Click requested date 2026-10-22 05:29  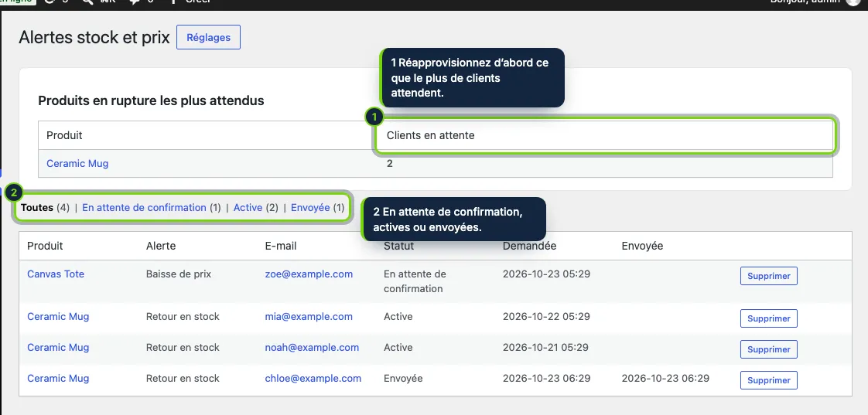point(546,317)
